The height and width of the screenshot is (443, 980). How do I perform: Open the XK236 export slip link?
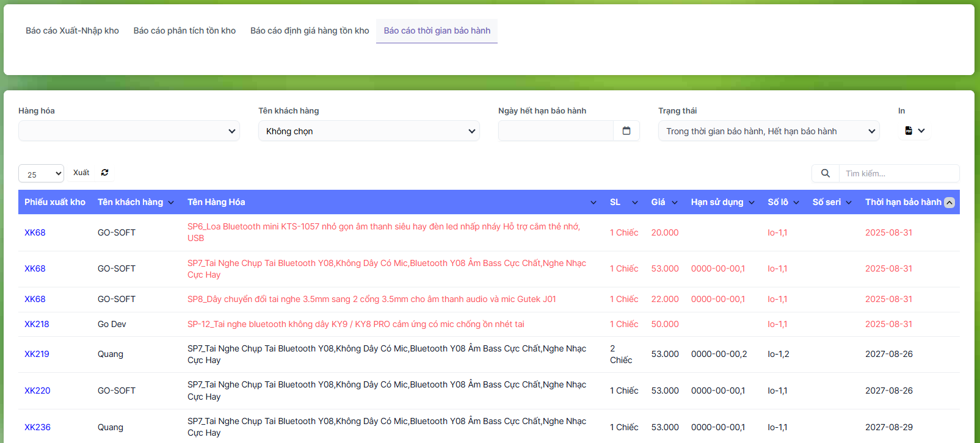pos(37,427)
